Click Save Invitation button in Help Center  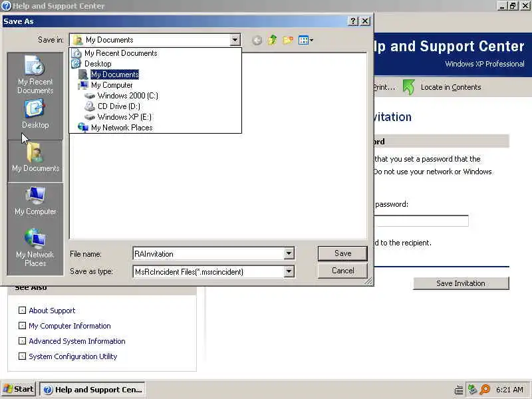[x=461, y=283]
